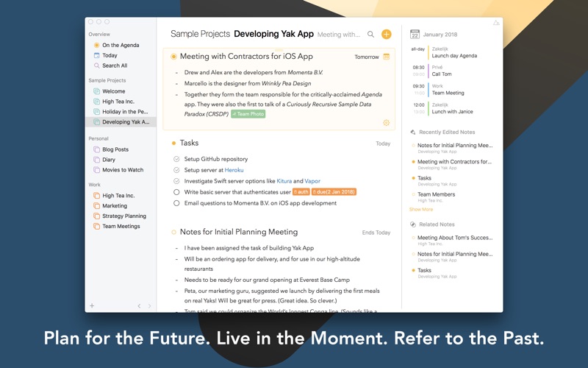Uncheck Investigate Swift server options task
Image resolution: width=588 pixels, height=368 pixels.
[x=176, y=181]
